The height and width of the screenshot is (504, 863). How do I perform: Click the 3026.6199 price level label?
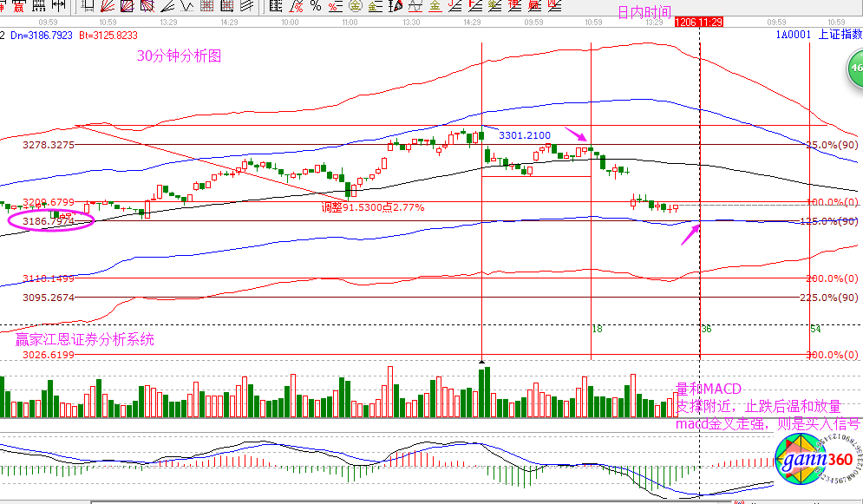49,355
